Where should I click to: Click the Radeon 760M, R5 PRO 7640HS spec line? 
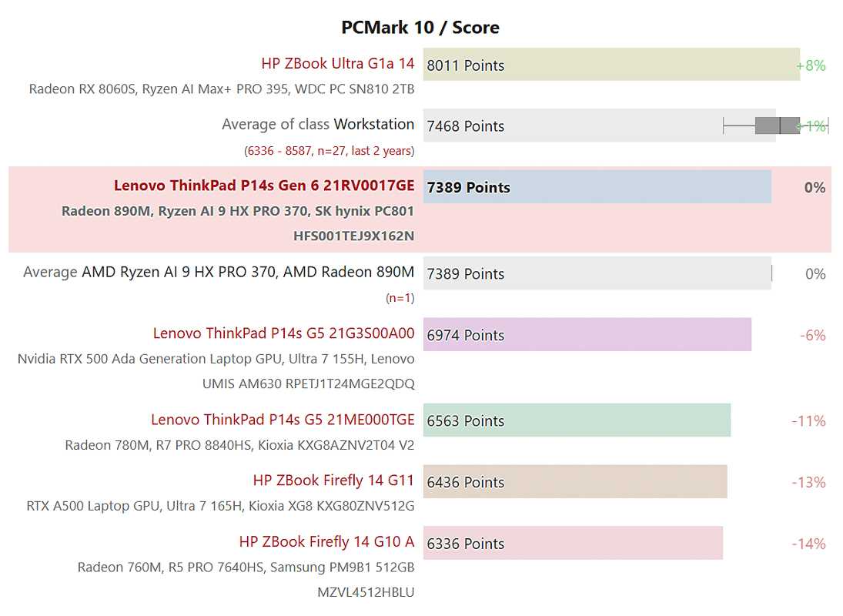(246, 567)
